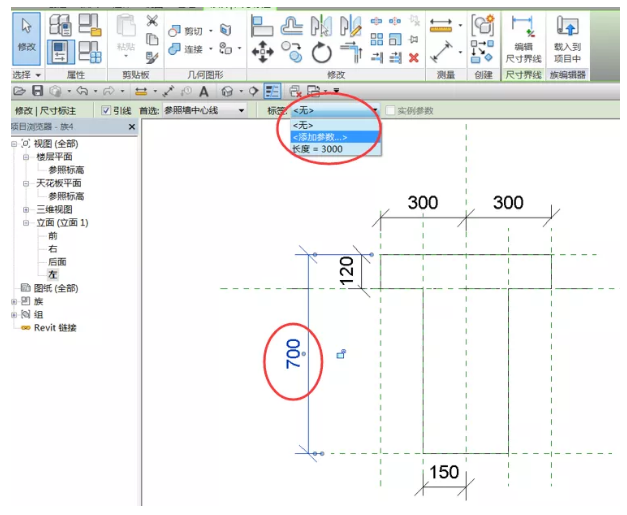The image size is (627, 515).
Task: Select the Copy element tool
Action: click(x=292, y=52)
